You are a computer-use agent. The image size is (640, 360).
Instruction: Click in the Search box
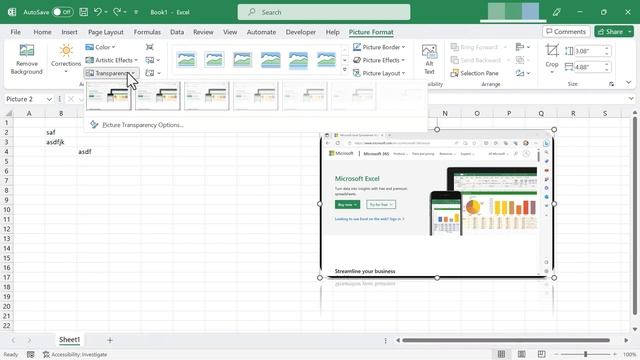click(x=324, y=12)
